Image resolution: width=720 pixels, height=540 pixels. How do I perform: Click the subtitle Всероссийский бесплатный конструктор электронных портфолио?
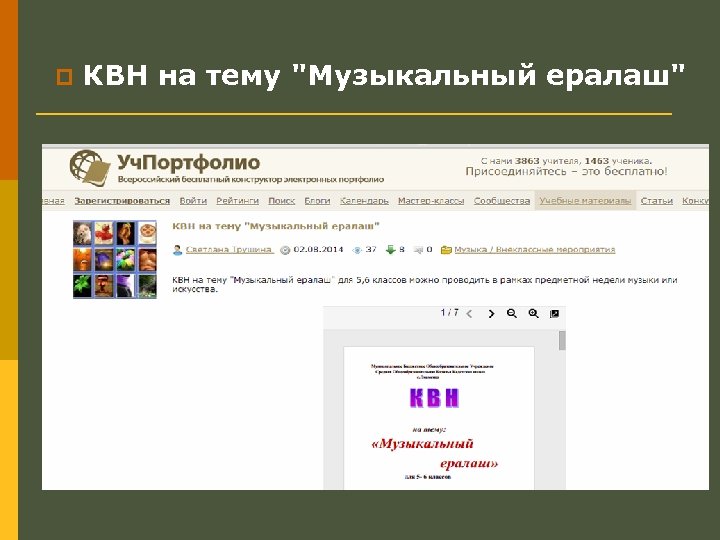tap(251, 180)
